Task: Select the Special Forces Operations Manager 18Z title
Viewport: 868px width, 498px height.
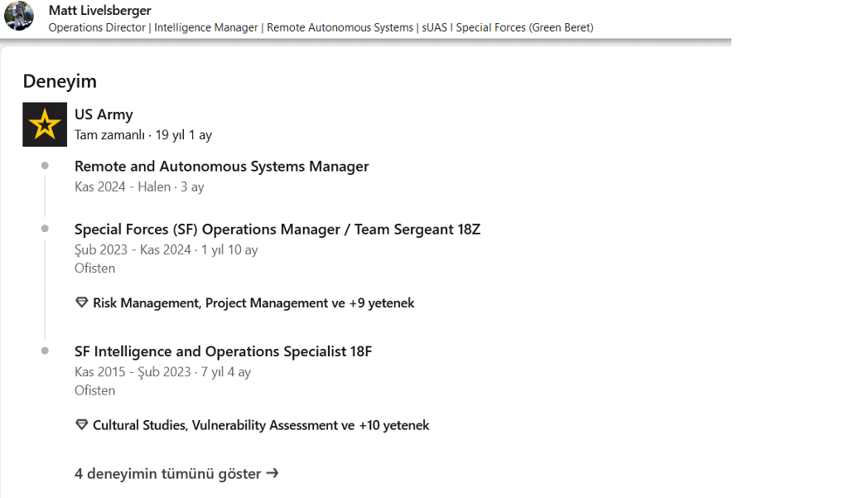Action: (277, 230)
